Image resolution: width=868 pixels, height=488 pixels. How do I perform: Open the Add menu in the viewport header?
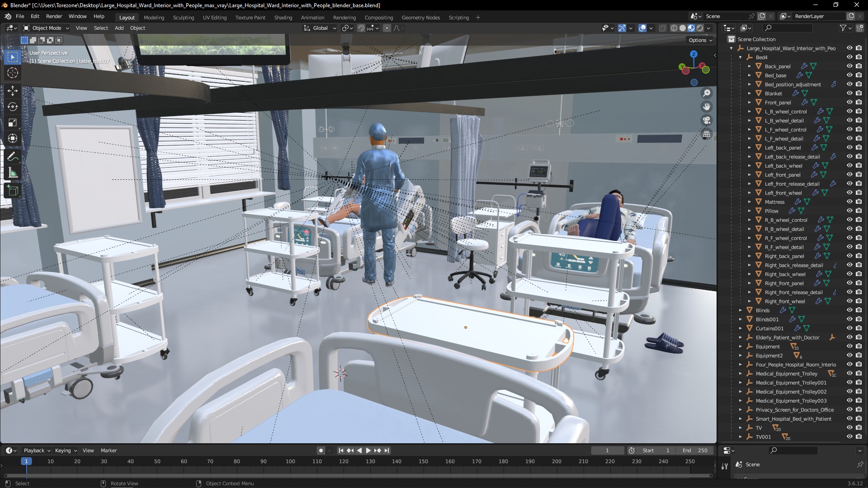coord(119,28)
